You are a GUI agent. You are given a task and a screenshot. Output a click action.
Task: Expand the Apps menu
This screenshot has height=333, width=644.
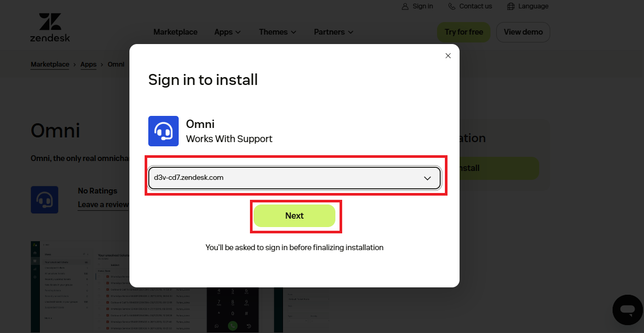[x=227, y=32]
